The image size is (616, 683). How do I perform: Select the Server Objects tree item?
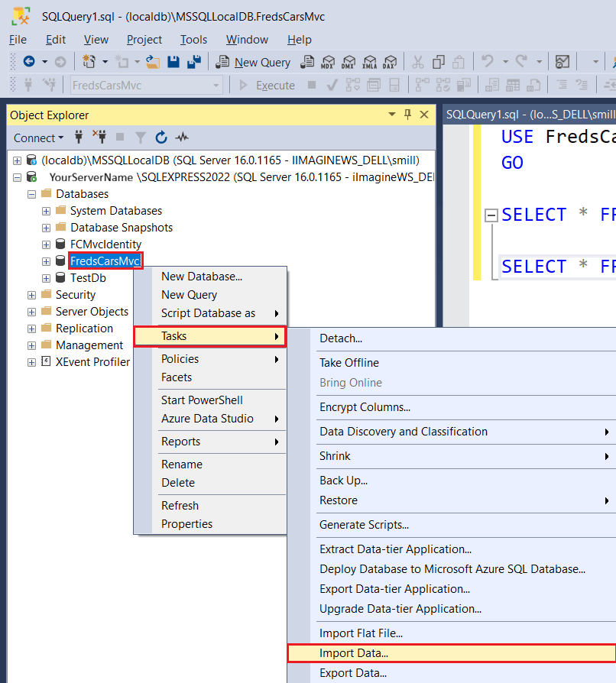pos(92,312)
